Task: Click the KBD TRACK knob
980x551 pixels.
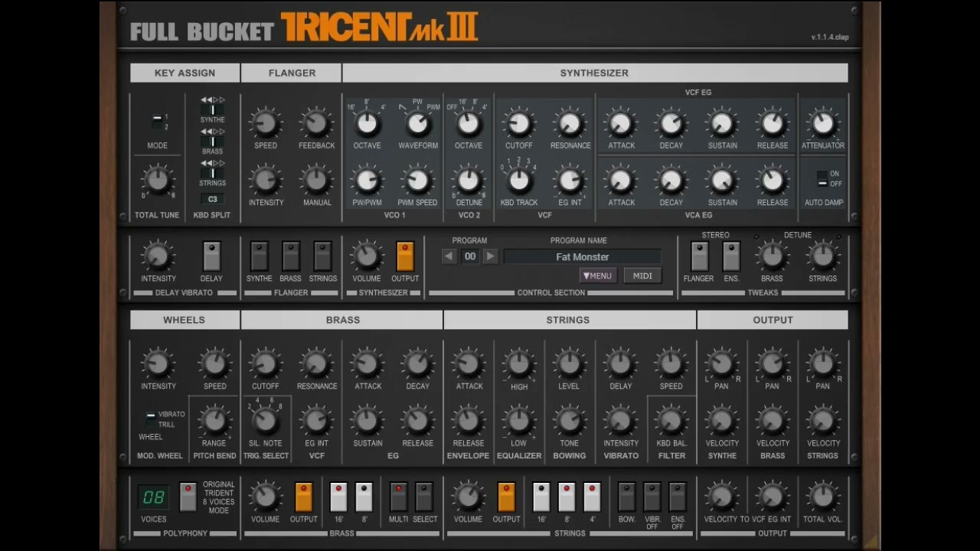Action: coord(519,181)
